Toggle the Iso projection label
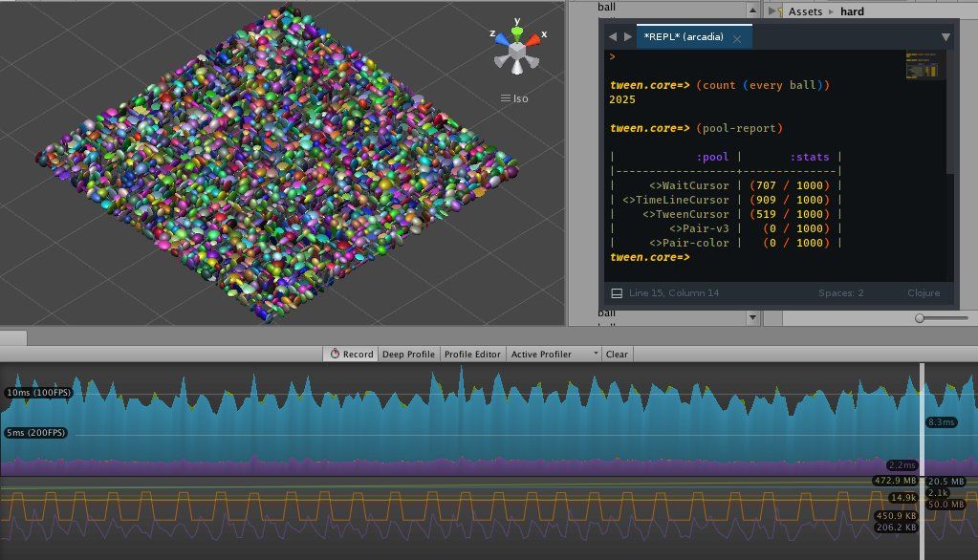This screenshot has height=560, width=978. coord(514,98)
